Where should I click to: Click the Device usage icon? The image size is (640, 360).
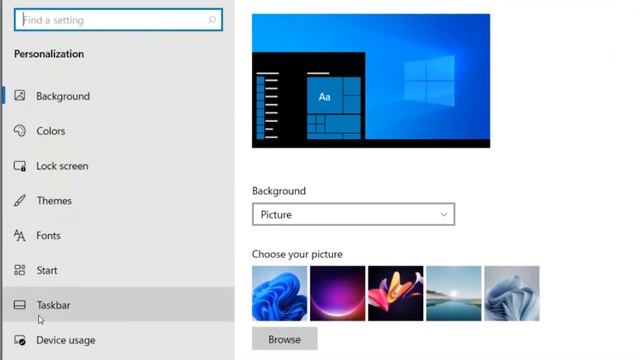[20, 340]
